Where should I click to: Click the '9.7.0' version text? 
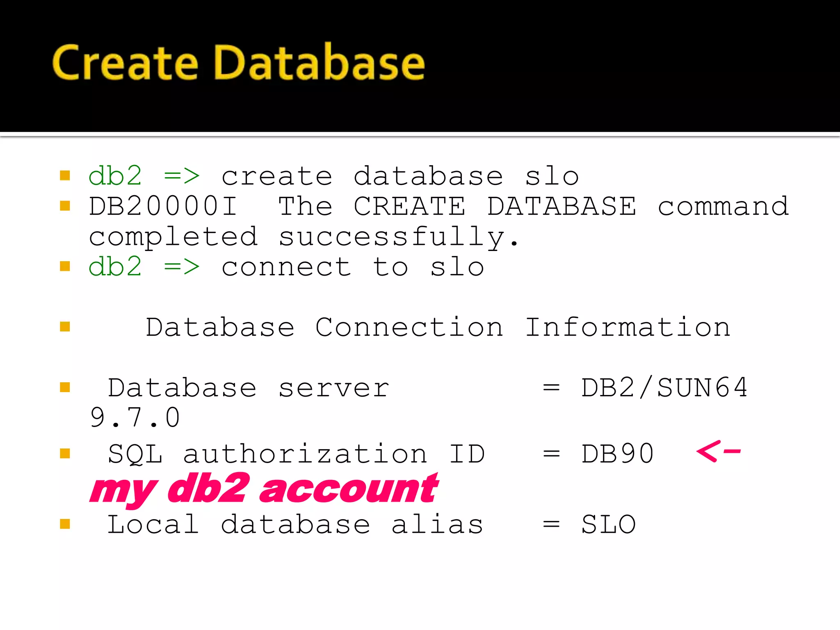[x=135, y=418]
